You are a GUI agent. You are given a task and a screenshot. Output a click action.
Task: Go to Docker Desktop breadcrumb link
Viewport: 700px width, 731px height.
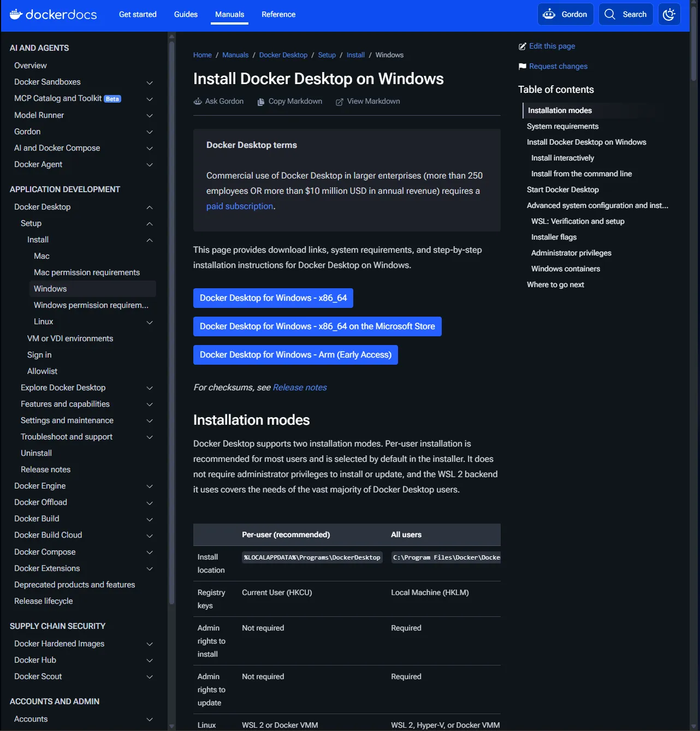click(x=283, y=55)
